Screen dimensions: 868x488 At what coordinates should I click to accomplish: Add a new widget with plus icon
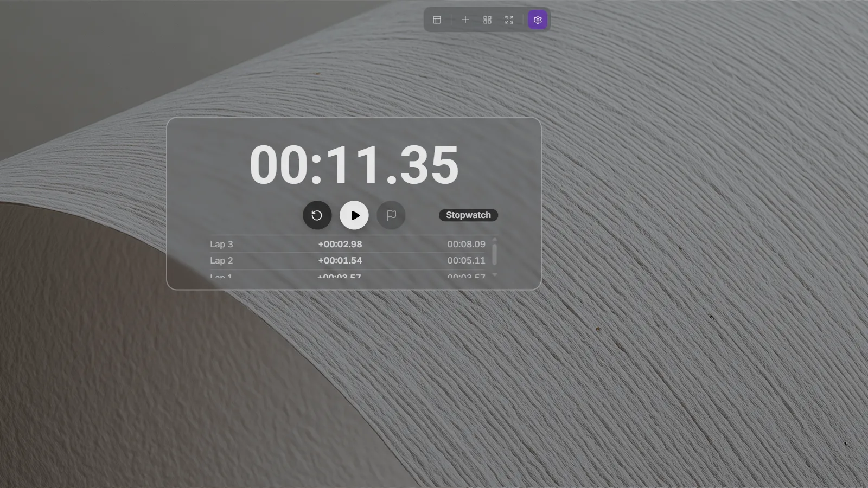(465, 20)
